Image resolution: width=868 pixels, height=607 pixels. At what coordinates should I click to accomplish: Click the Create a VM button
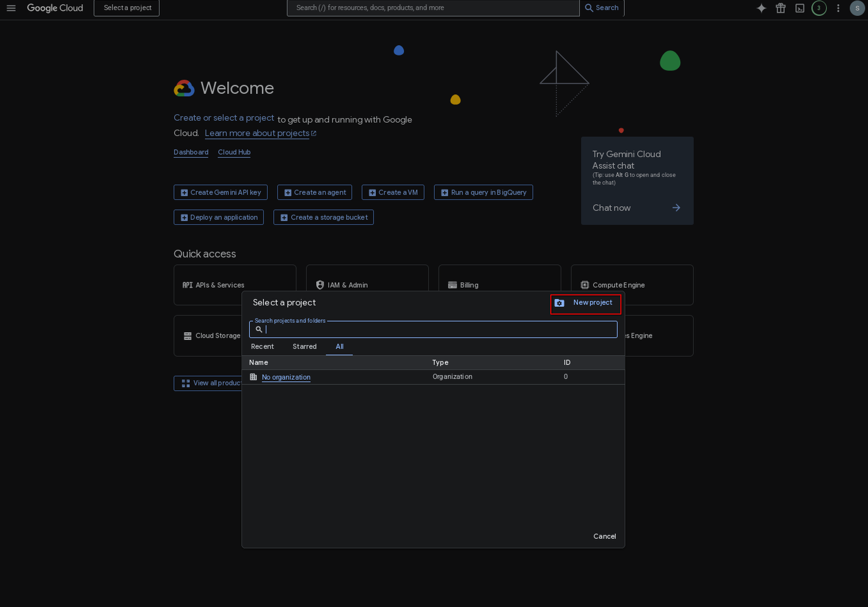click(x=393, y=192)
